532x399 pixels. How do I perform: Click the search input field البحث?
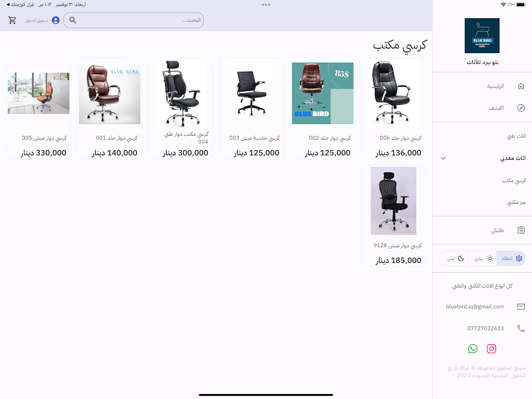(138, 20)
